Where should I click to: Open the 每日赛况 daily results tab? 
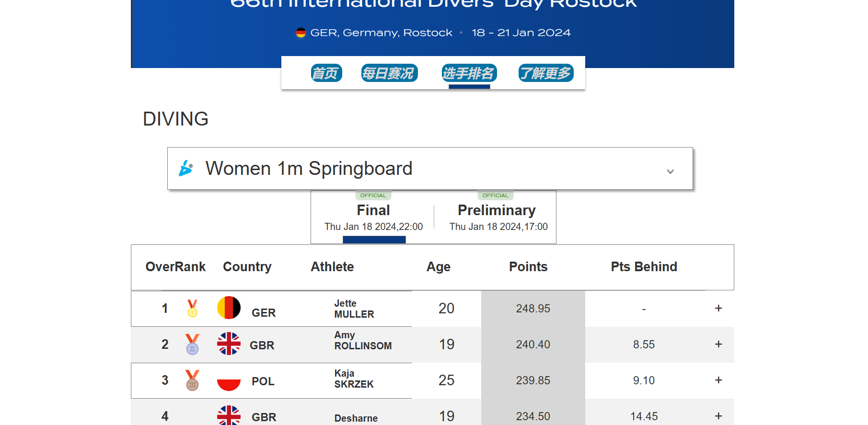[389, 73]
